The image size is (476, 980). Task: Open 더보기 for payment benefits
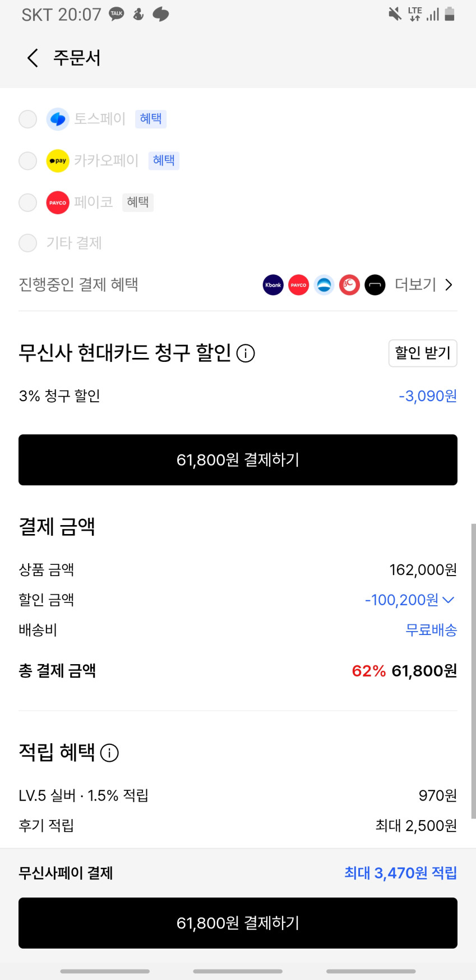click(x=423, y=285)
